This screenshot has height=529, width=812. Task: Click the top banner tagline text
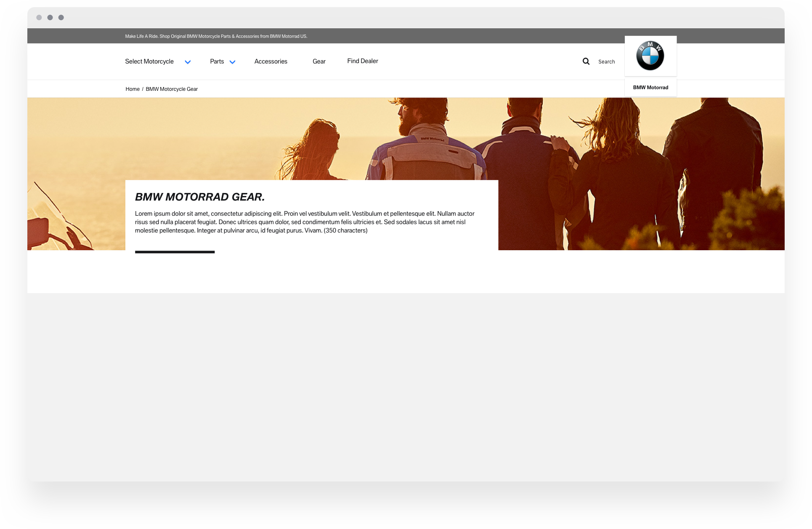(216, 36)
